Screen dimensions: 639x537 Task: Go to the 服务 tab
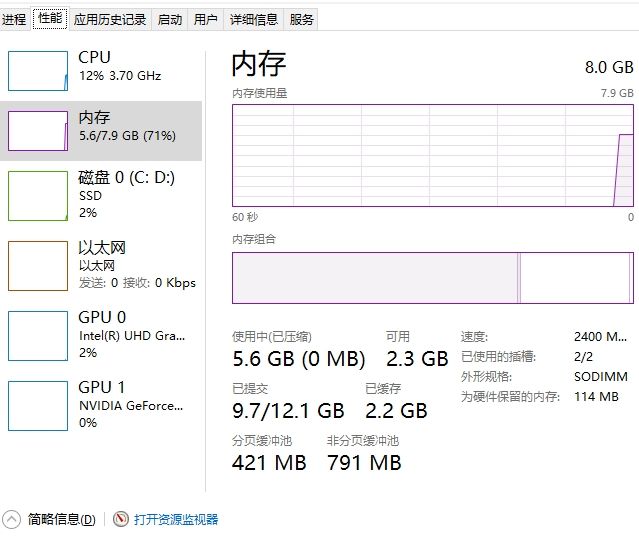click(301, 19)
